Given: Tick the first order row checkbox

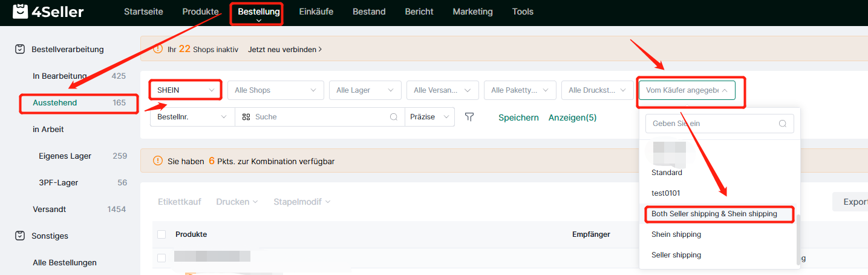Looking at the screenshot, I should pos(162,258).
